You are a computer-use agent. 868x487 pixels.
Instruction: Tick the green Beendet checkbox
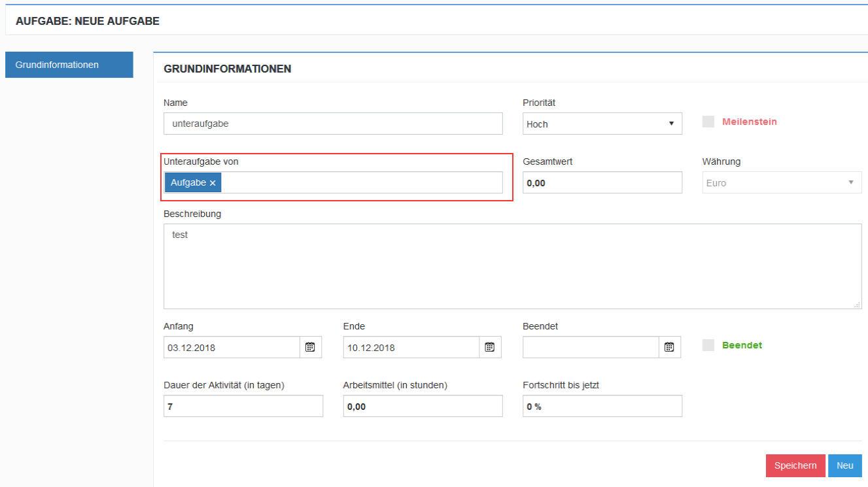pyautogui.click(x=708, y=345)
